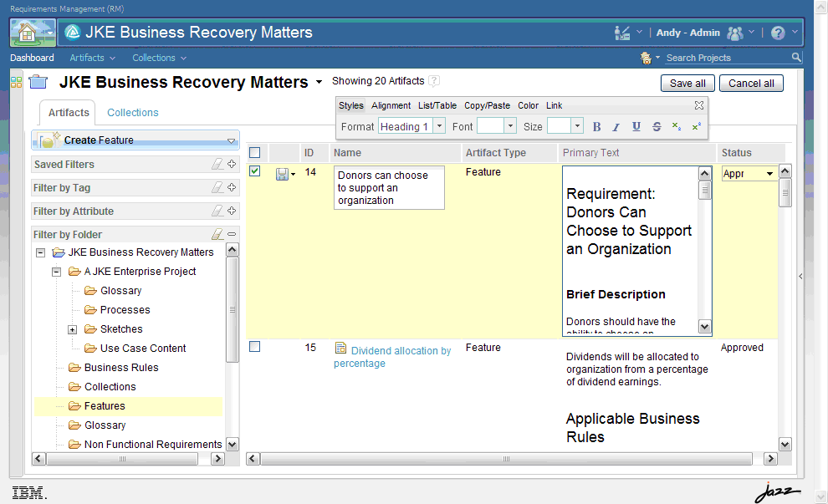The width and height of the screenshot is (828, 504).
Task: Open the Format Heading 1 dropdown
Action: (439, 126)
